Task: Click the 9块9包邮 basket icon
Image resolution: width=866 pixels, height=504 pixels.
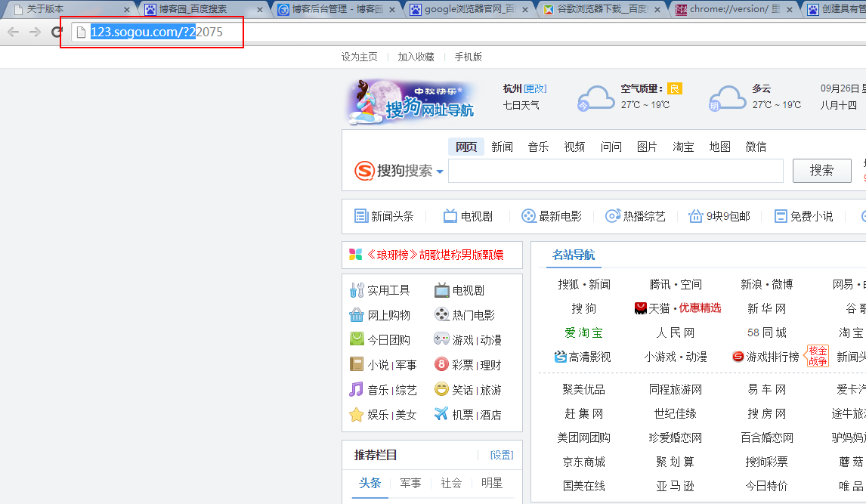Action: [695, 216]
